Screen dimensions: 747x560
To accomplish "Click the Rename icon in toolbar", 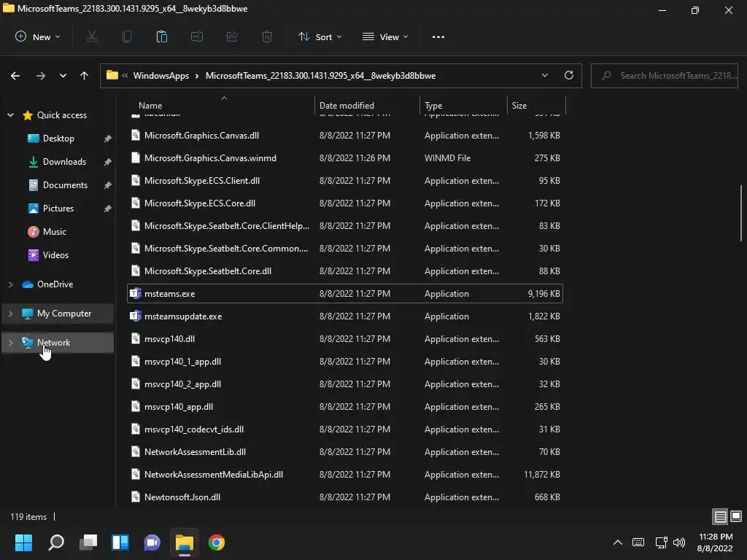I will pos(197,36).
